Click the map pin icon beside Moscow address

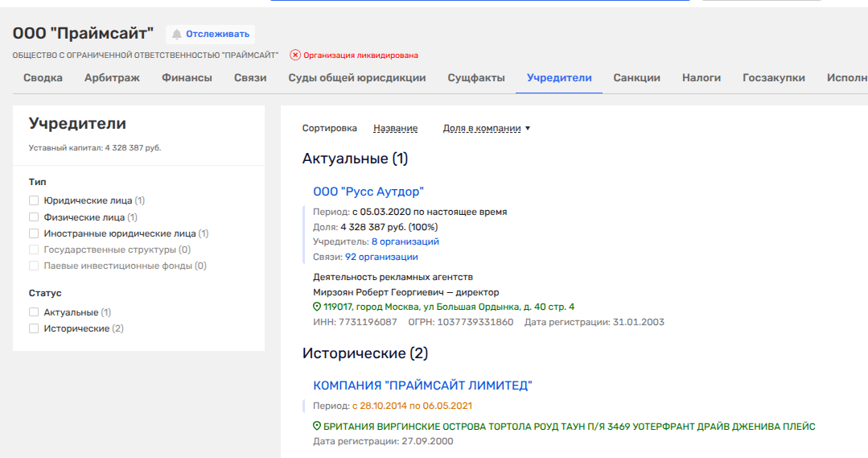(x=317, y=307)
